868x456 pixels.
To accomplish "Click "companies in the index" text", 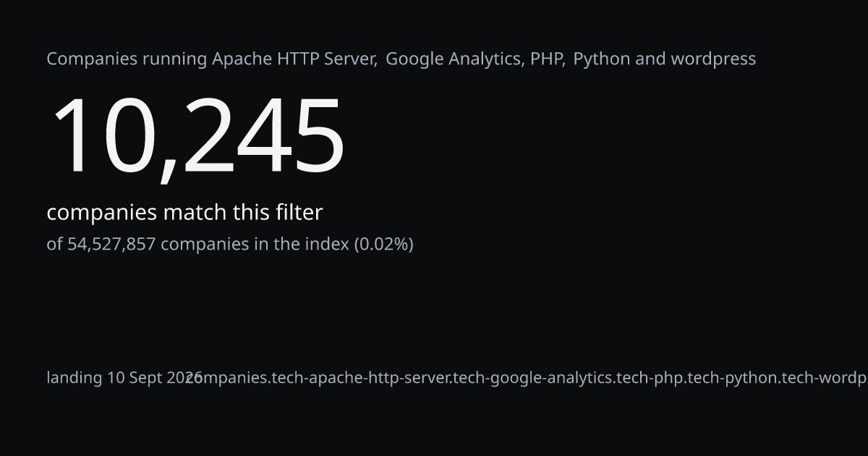I will click(x=255, y=244).
